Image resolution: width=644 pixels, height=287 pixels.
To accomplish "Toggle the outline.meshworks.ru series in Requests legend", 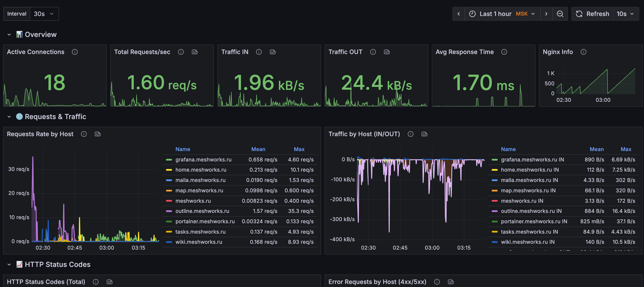I will click(202, 211).
